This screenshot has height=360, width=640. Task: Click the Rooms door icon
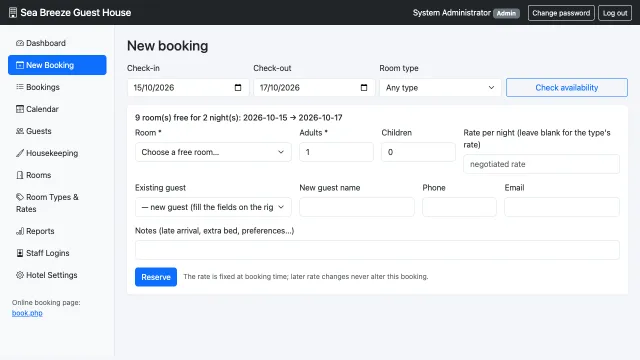point(20,175)
